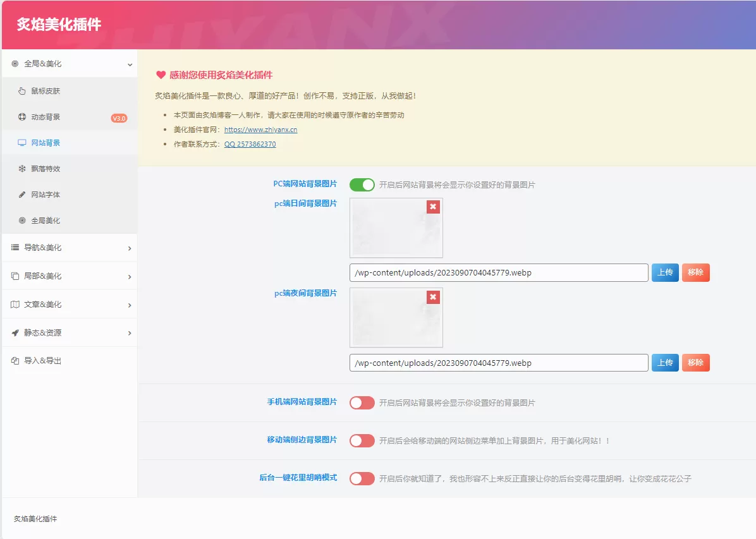The width and height of the screenshot is (756, 539).
Task: Open the https://www.zhiyanx.cn official site link
Action: [260, 130]
